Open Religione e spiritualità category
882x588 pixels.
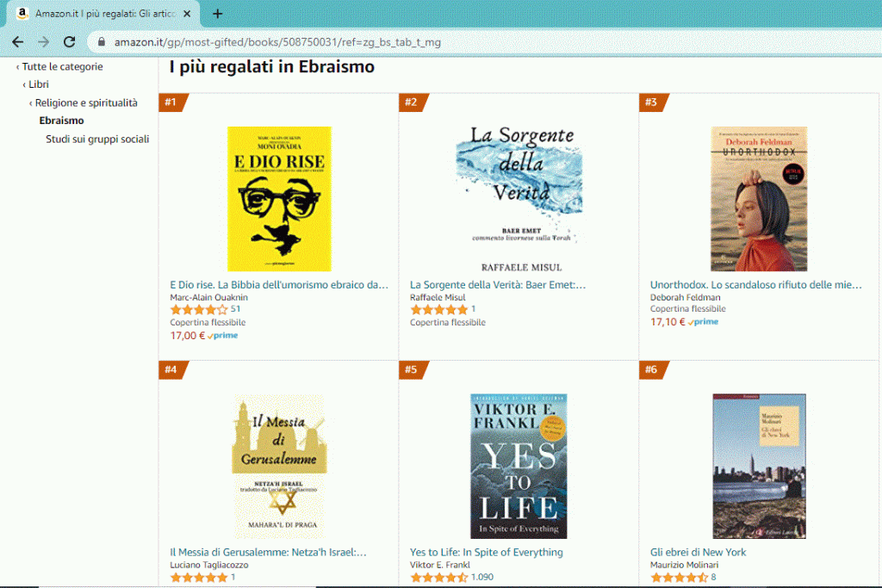pos(86,102)
